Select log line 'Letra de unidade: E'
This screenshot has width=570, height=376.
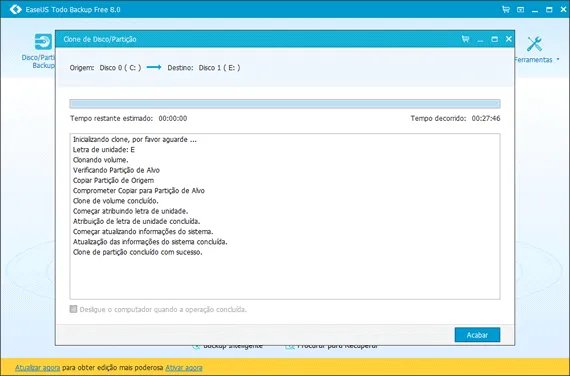click(x=104, y=149)
